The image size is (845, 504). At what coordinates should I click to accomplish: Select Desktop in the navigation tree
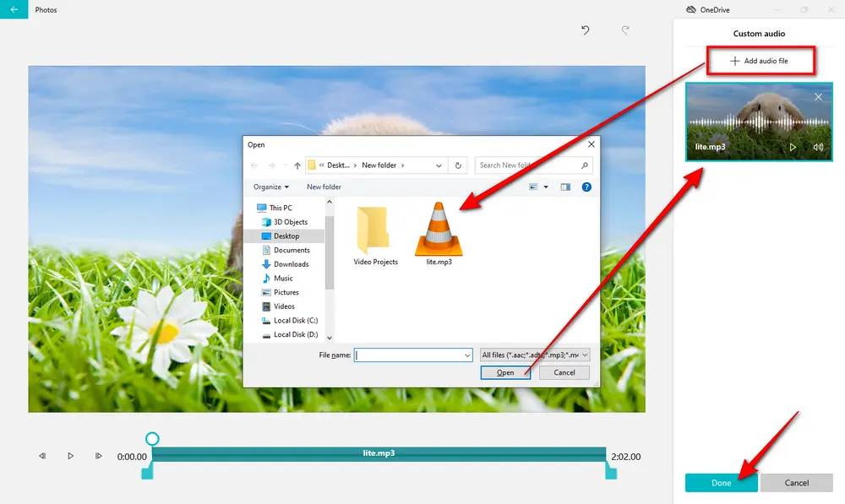tap(286, 236)
